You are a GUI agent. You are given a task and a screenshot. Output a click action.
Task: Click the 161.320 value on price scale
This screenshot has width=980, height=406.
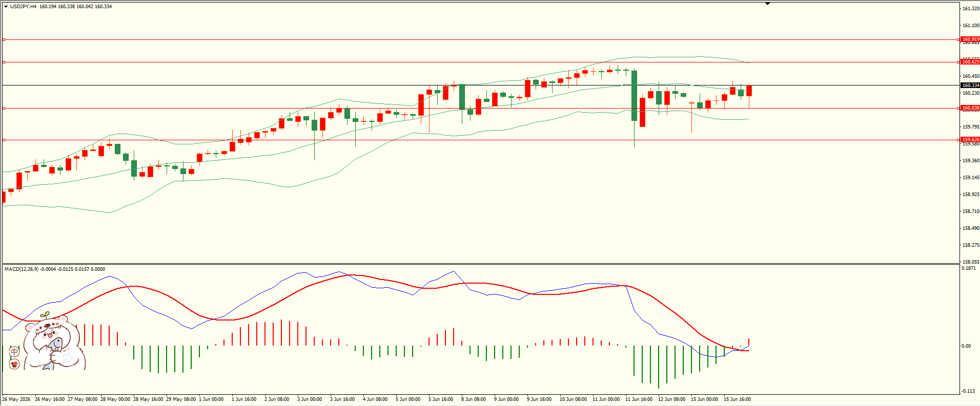[x=971, y=9]
